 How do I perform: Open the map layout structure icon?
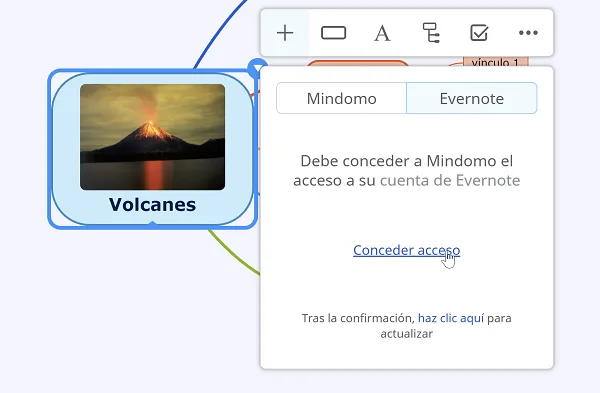(431, 33)
